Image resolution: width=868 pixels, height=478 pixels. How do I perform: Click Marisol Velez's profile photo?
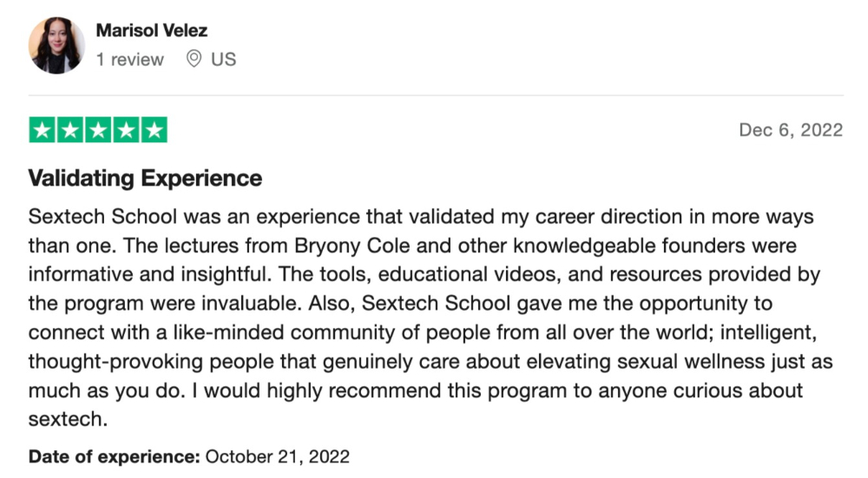point(56,45)
